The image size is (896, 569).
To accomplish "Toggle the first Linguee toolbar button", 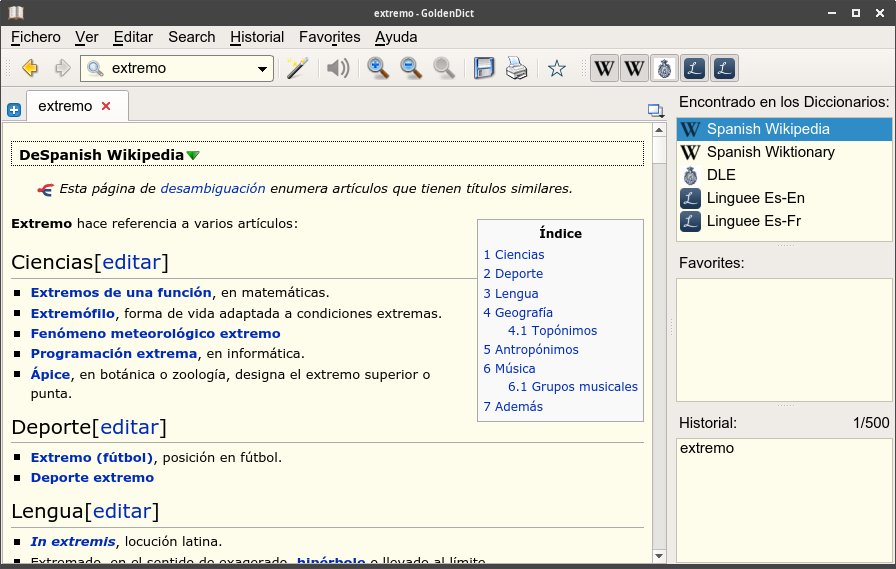I will coord(694,69).
